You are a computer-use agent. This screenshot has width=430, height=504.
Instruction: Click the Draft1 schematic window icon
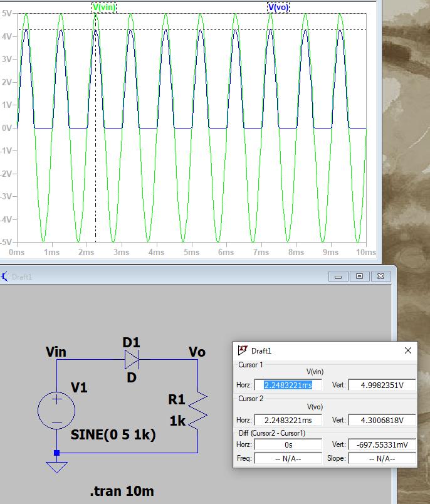point(4,276)
